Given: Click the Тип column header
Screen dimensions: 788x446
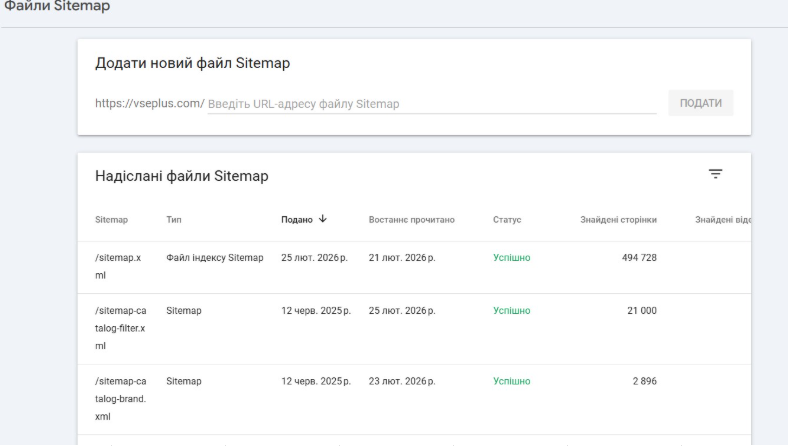Looking at the screenshot, I should point(173,220).
